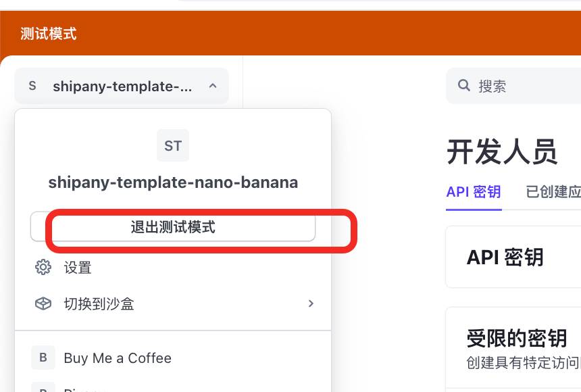
Task: Click the 测试模式 banner label
Action: (x=49, y=34)
